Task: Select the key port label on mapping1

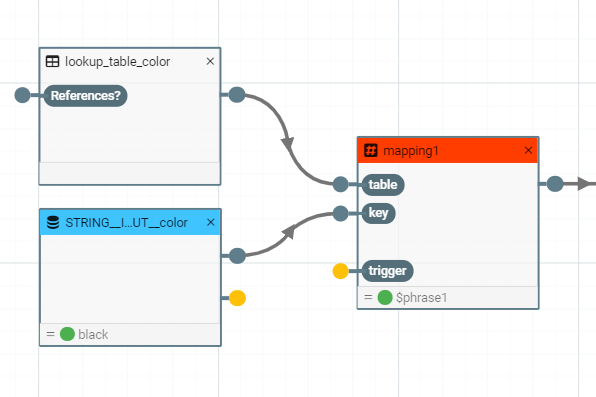Action: 378,213
